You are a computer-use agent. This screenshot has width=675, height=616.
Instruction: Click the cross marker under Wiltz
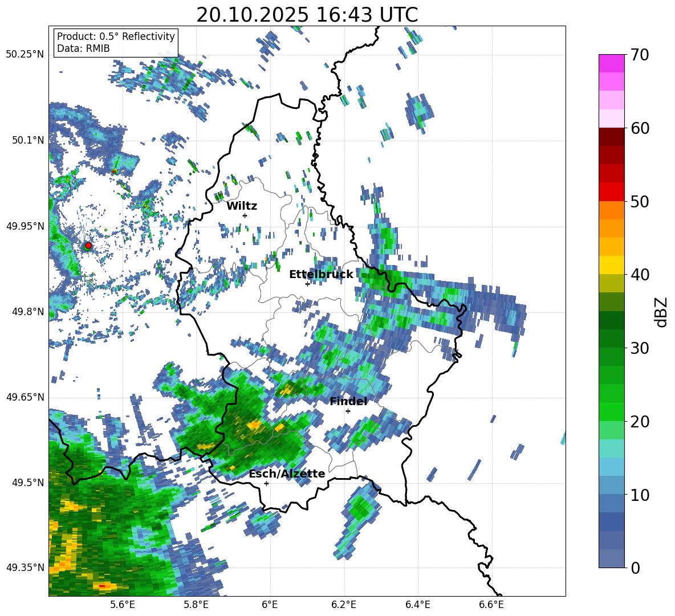[245, 215]
